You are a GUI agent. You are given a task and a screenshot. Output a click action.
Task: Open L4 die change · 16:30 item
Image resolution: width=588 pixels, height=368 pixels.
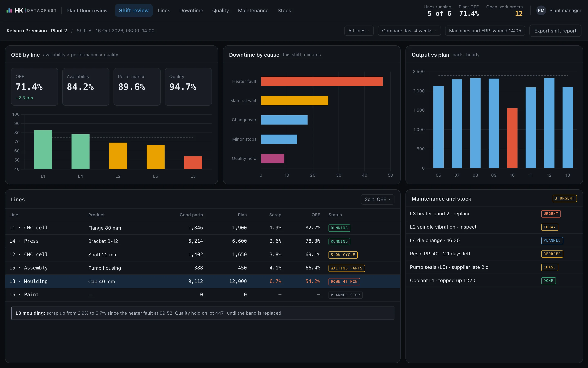(x=494, y=240)
